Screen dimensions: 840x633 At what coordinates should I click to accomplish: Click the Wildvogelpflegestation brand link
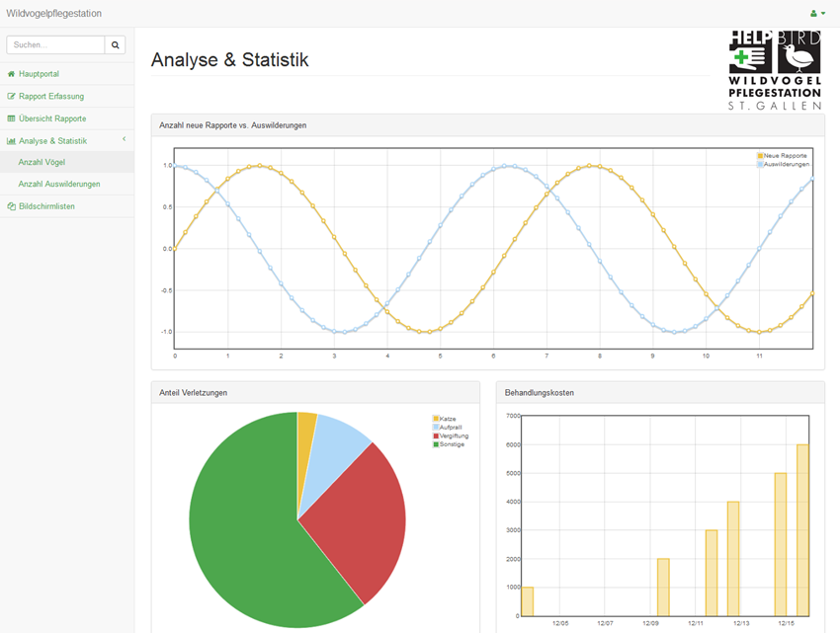(53, 14)
